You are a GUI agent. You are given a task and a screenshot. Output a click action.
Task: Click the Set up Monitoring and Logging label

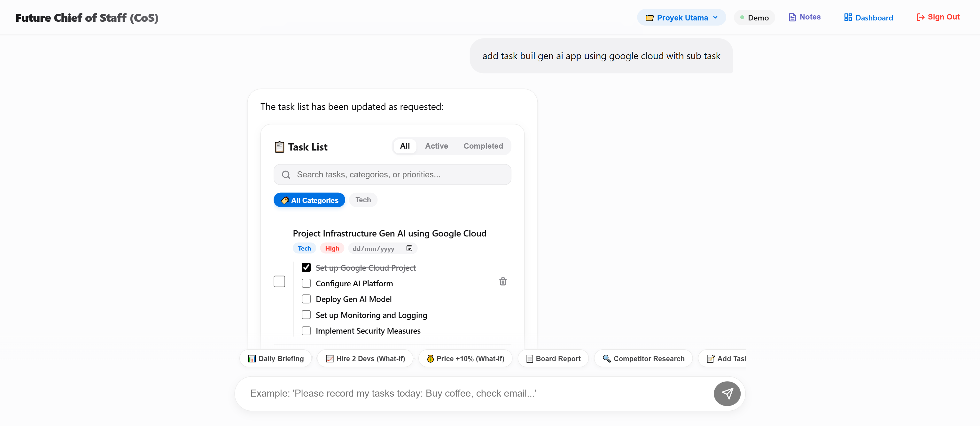(x=371, y=315)
